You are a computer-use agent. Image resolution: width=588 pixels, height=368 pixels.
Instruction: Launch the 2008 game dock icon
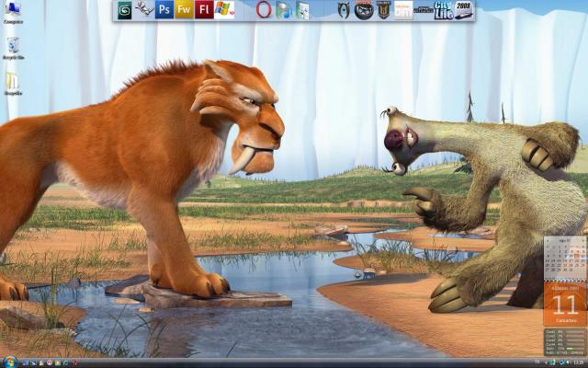pos(464,10)
